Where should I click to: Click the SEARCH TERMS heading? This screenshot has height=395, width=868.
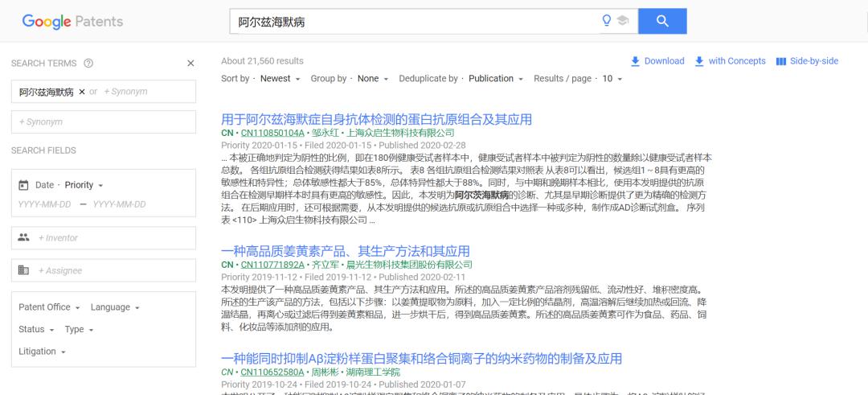pyautogui.click(x=43, y=64)
